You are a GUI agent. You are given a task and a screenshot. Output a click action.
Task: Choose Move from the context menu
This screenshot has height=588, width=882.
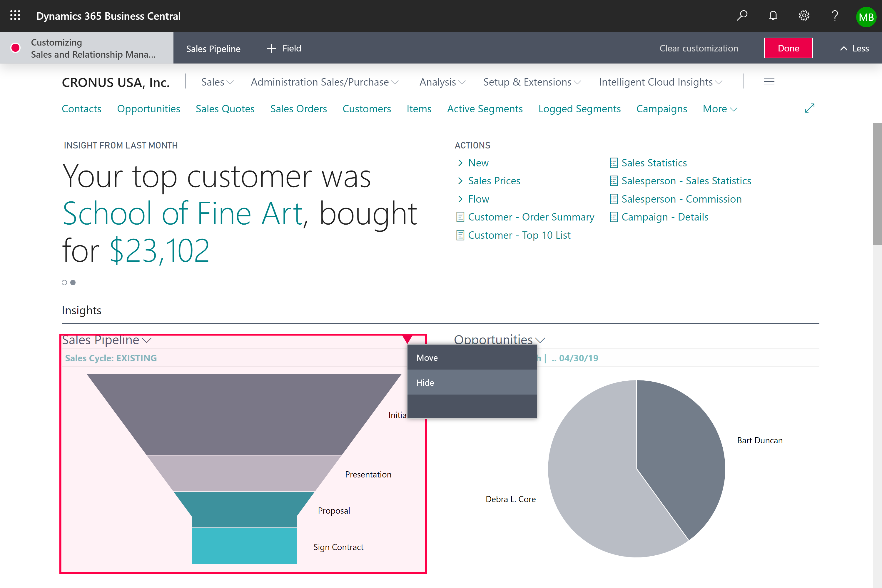click(x=472, y=358)
